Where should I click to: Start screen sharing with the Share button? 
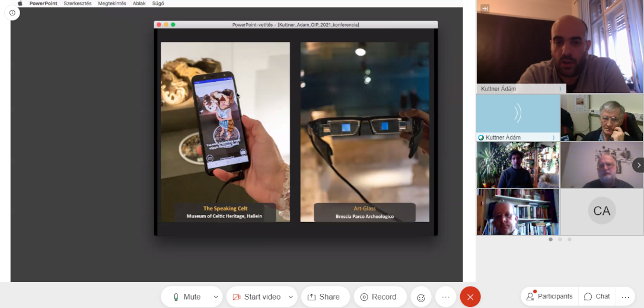(x=326, y=297)
